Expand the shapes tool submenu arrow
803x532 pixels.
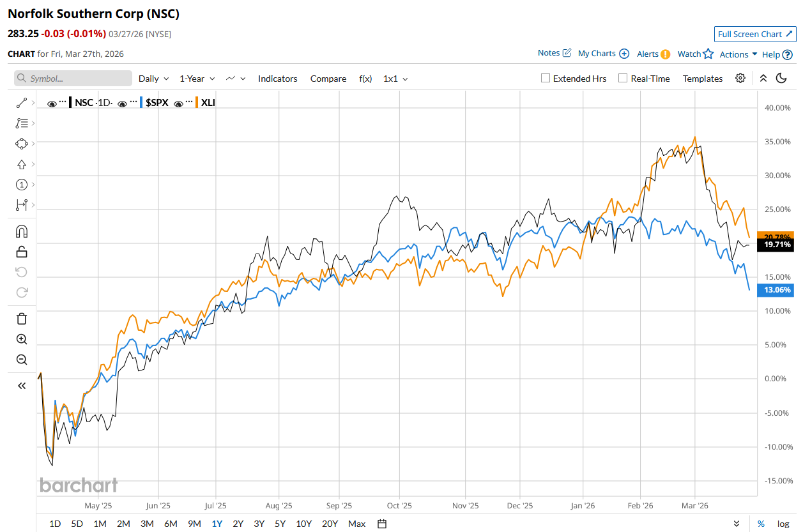point(33,144)
